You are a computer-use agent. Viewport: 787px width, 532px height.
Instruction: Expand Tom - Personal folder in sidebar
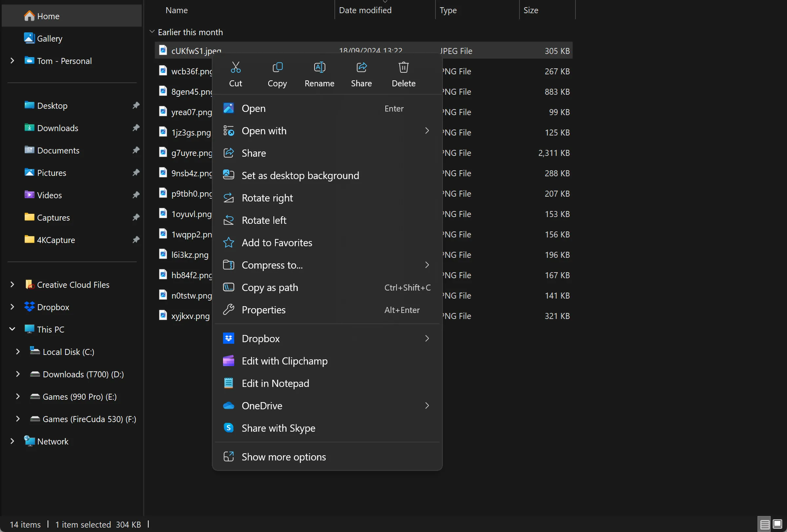click(x=12, y=61)
